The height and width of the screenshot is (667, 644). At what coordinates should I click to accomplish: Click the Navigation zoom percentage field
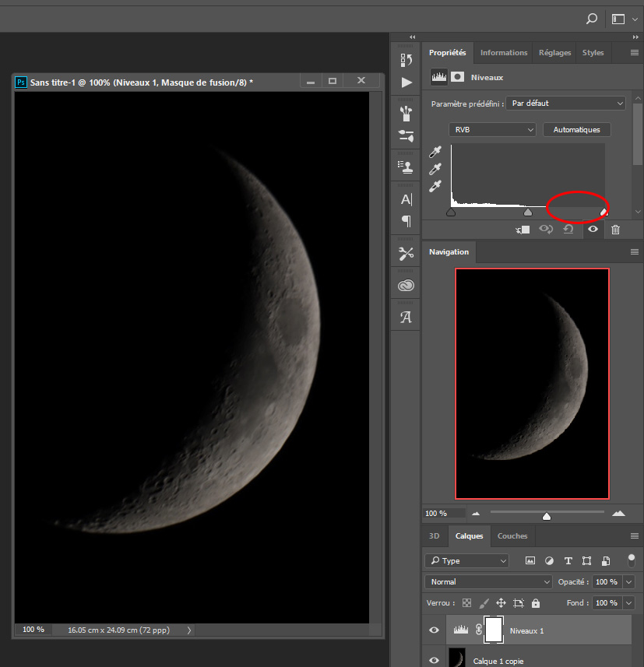coord(445,514)
